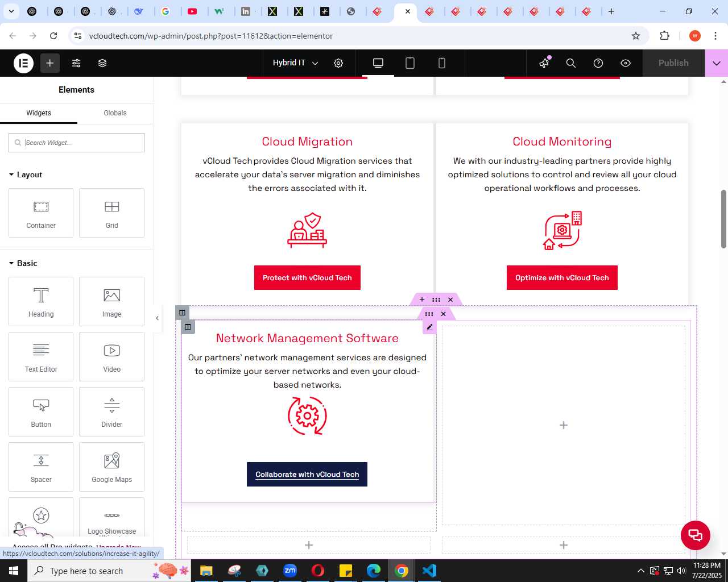Expand the Publish options arrow

pyautogui.click(x=717, y=63)
